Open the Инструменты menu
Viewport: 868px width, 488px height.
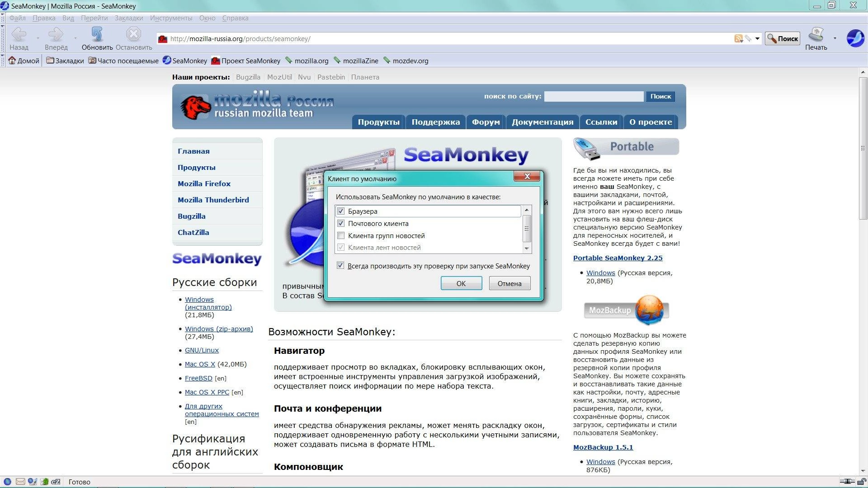pyautogui.click(x=171, y=18)
